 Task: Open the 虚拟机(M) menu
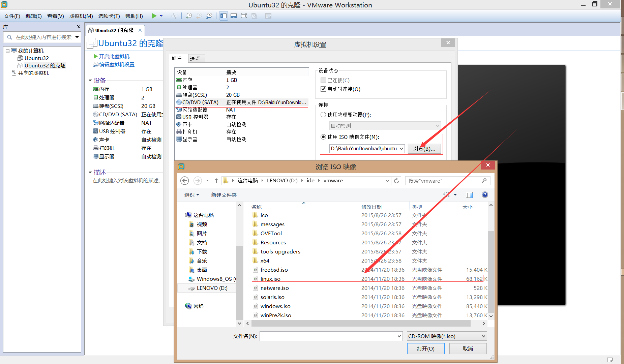point(81,16)
